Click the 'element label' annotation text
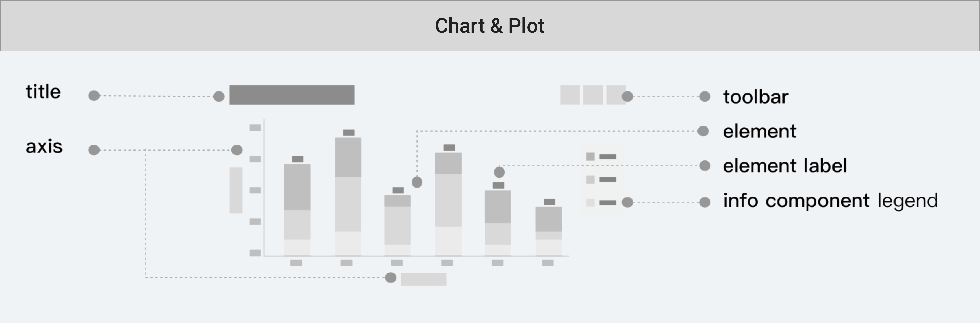This screenshot has height=323, width=980. pos(785,166)
